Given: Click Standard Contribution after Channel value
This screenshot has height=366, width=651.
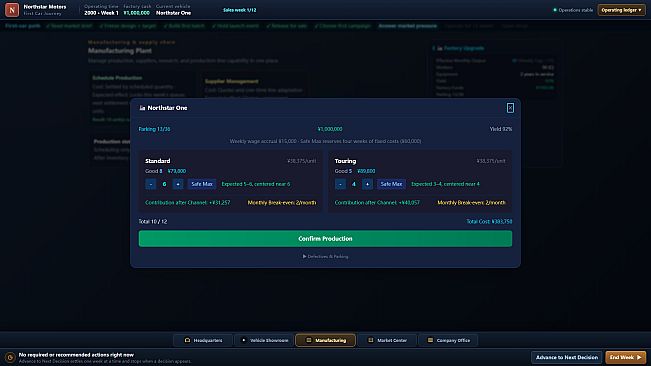Looking at the screenshot, I should coord(188,203).
